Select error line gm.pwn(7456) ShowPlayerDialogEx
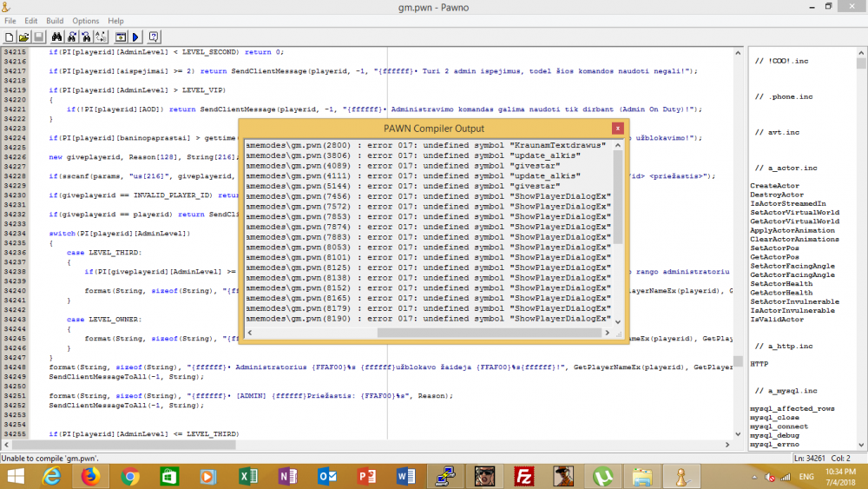868x489 pixels. coord(429,196)
